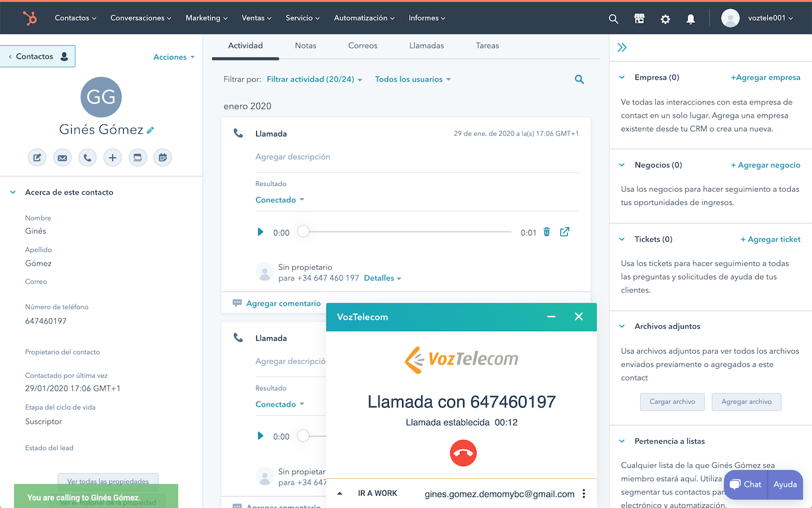812x508 pixels.
Task: Create a note with the note icon
Action: 37,157
